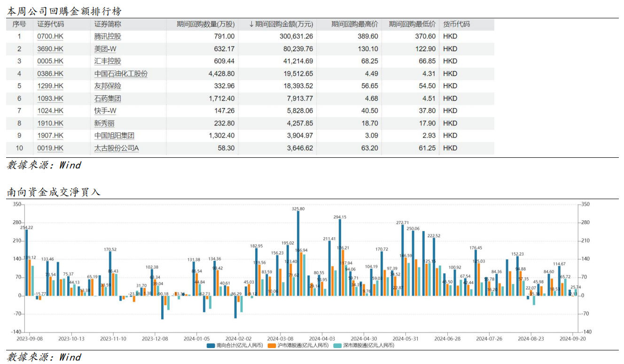Viewport: 624px width, 364px height.
Task: Click the 快手-W name cell
Action: [106, 111]
